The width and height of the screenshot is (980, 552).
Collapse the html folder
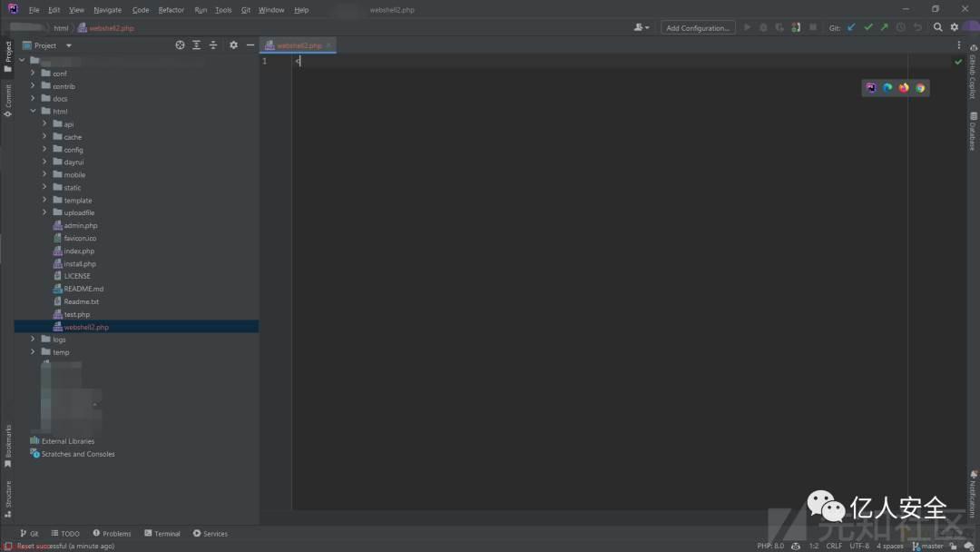33,111
